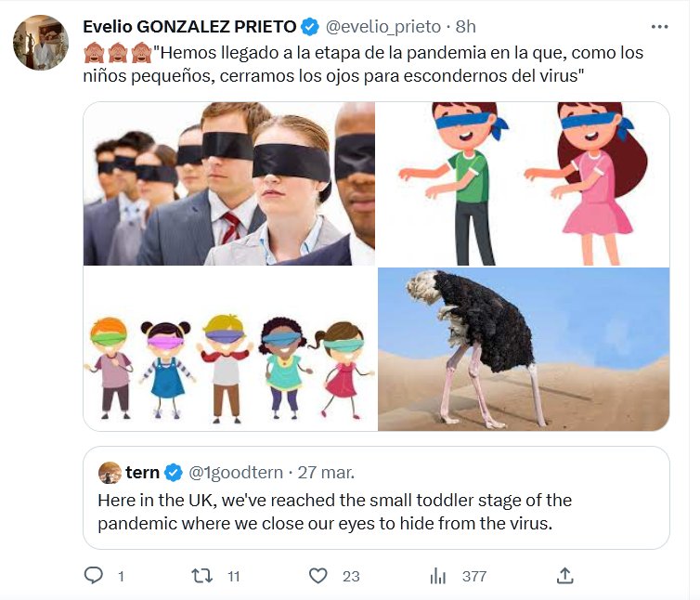View tweet analytics bar chart icon
This screenshot has height=600, width=700.
click(x=438, y=576)
